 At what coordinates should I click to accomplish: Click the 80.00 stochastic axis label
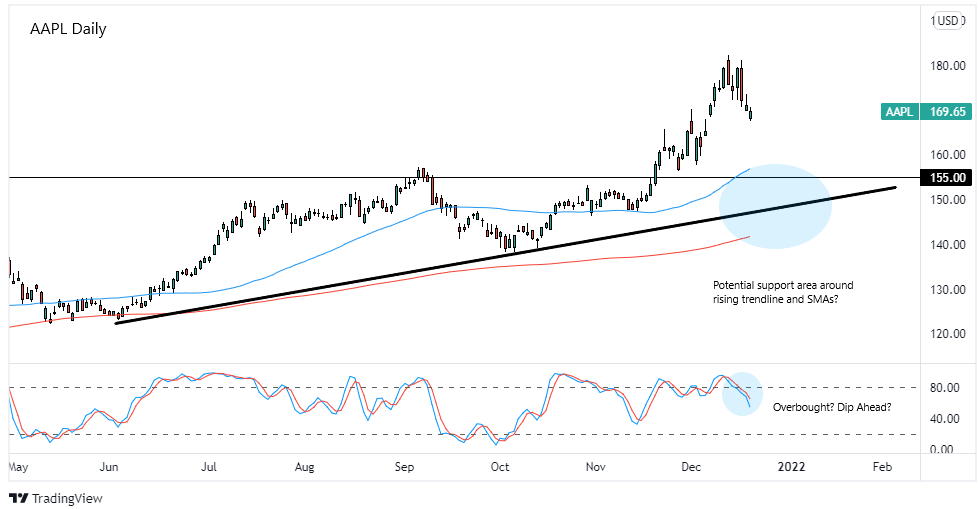pos(945,388)
